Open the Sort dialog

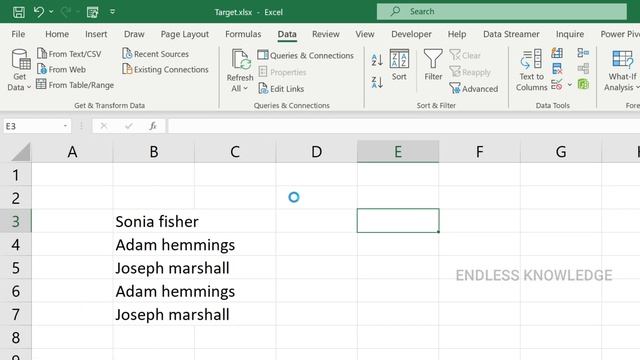(399, 65)
